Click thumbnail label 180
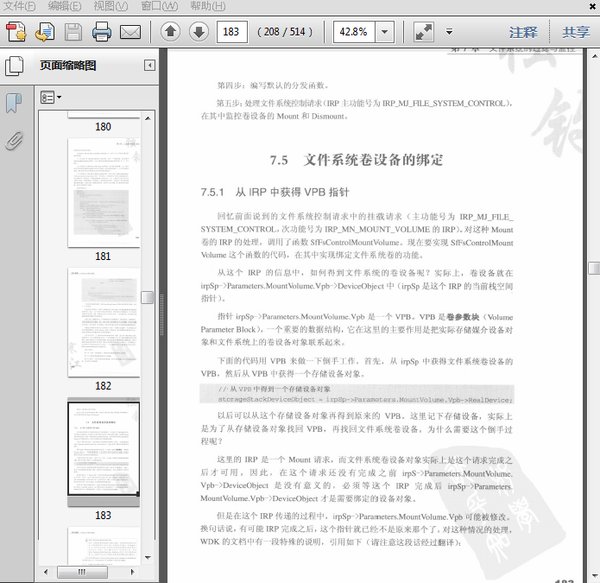This screenshot has height=583, width=600. (103, 127)
